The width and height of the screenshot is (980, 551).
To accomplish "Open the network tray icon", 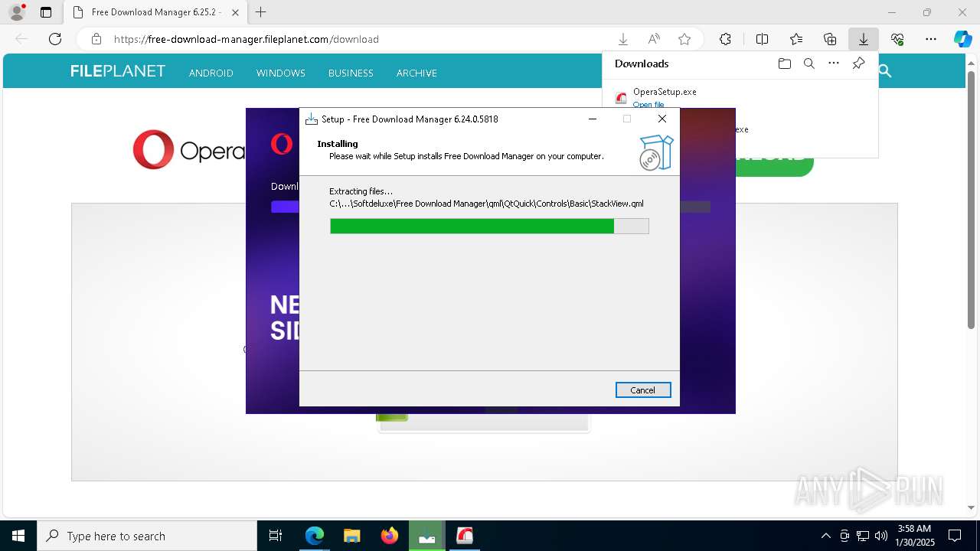I will tap(863, 536).
